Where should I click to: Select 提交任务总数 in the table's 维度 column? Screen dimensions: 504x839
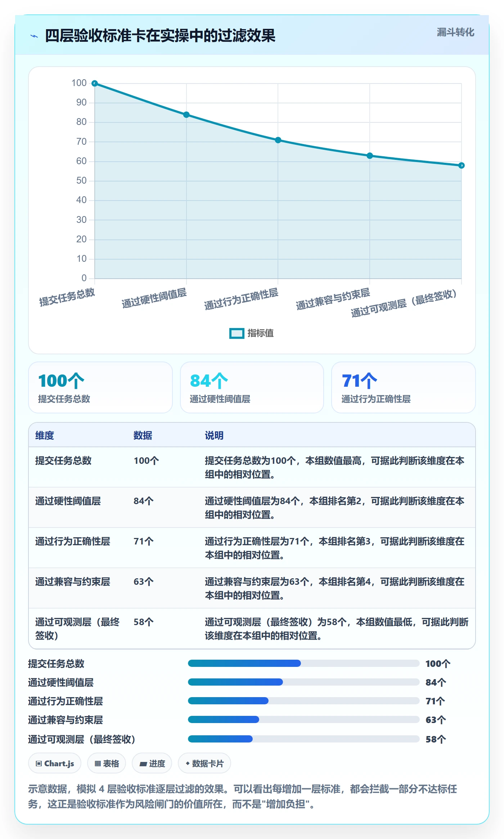(x=63, y=461)
